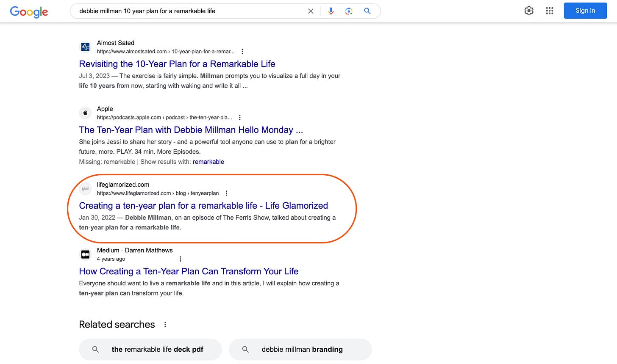Show results including the word remarkable
This screenshot has height=364, width=617.
point(208,162)
